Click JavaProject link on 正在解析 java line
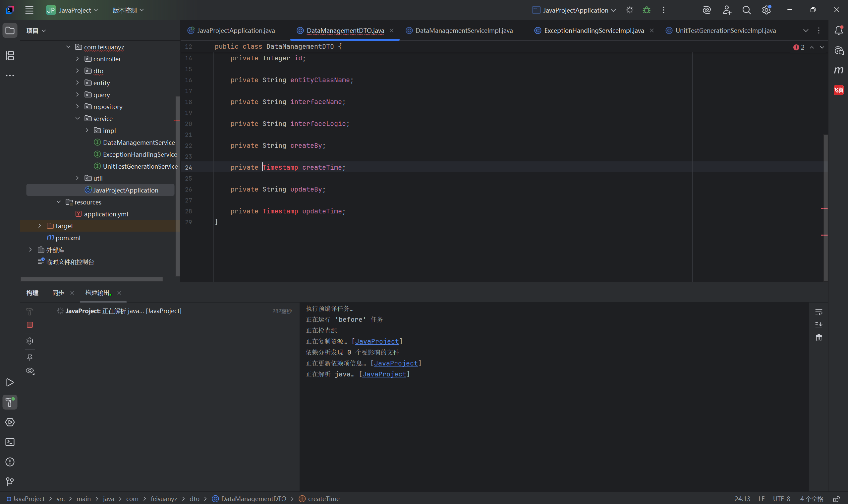This screenshot has height=504, width=848. coord(384,374)
